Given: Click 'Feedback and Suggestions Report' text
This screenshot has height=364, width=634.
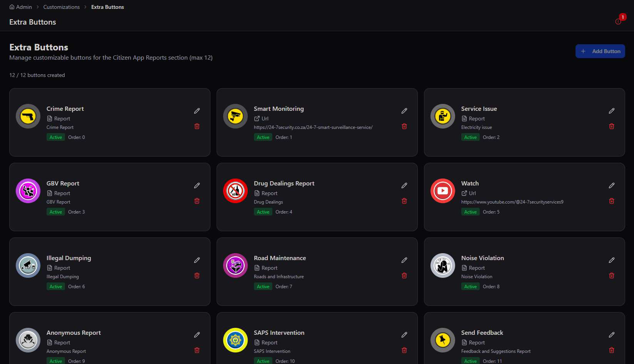Looking at the screenshot, I should (x=496, y=351).
